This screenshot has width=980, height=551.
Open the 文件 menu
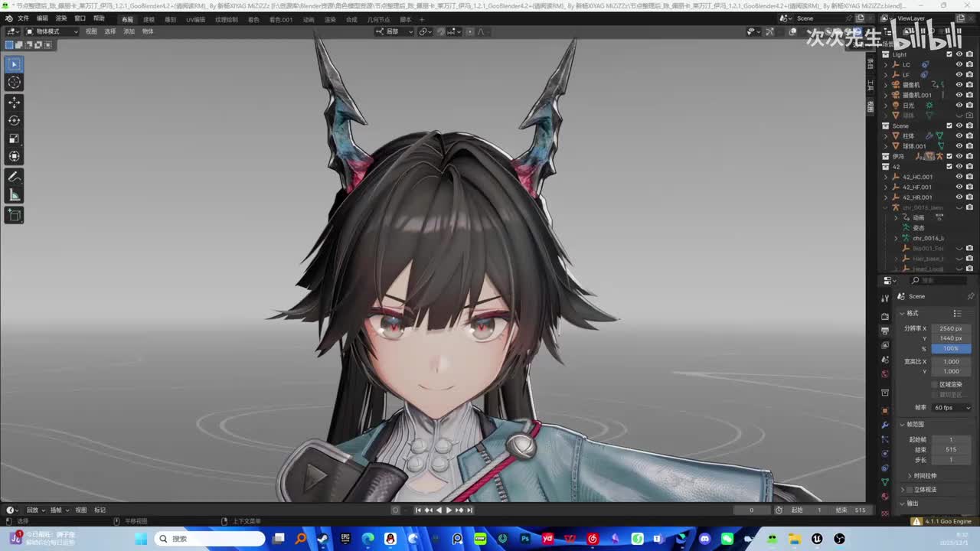click(x=23, y=18)
